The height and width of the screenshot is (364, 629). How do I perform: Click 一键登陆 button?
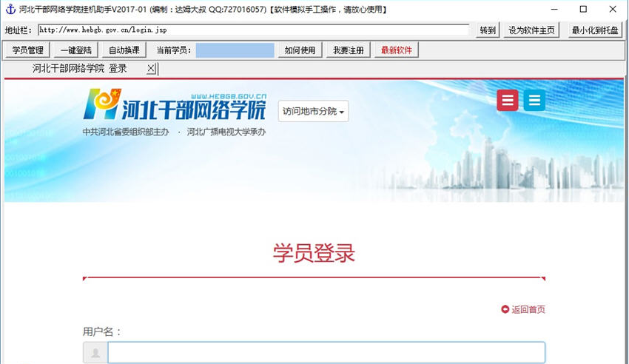tap(75, 50)
